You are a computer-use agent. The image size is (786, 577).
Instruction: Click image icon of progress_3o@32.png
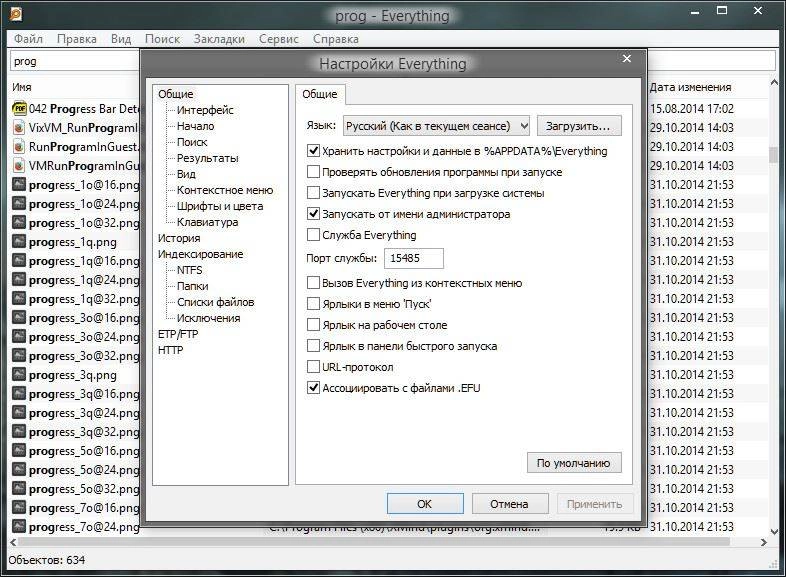pyautogui.click(x=19, y=356)
